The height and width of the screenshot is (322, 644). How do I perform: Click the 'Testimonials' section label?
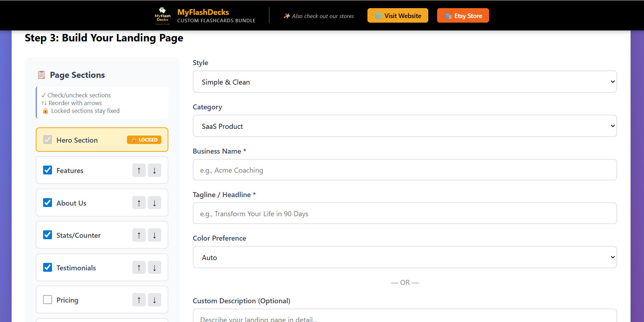[x=76, y=268]
